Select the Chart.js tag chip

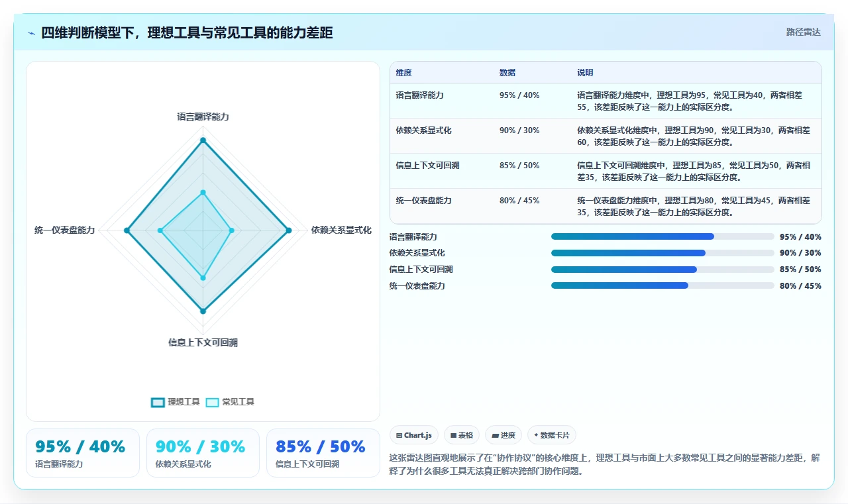414,435
